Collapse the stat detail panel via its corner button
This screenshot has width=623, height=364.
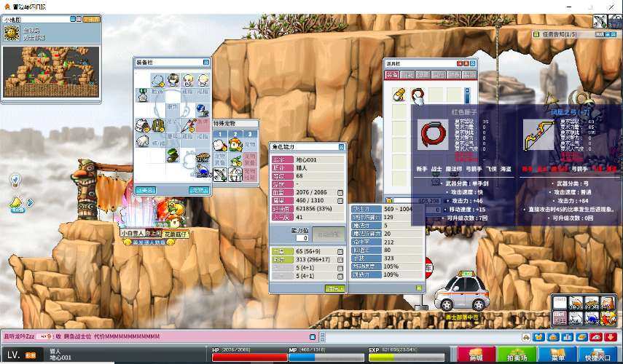419,288
